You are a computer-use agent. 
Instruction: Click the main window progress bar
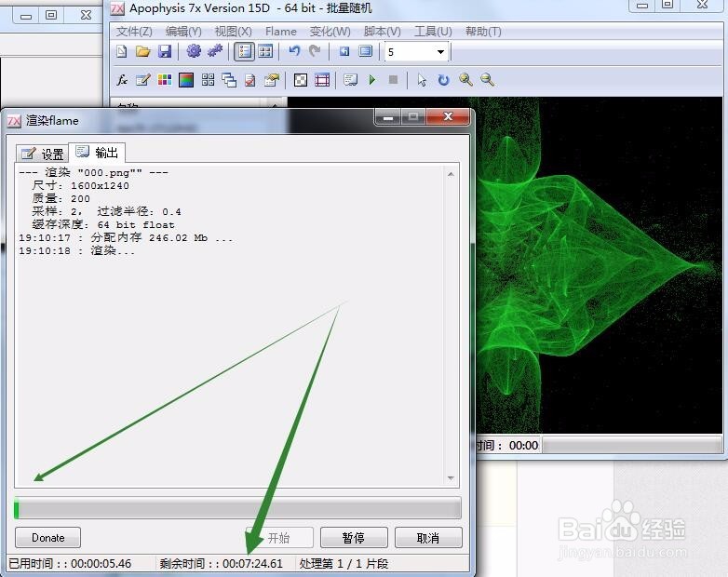632,446
